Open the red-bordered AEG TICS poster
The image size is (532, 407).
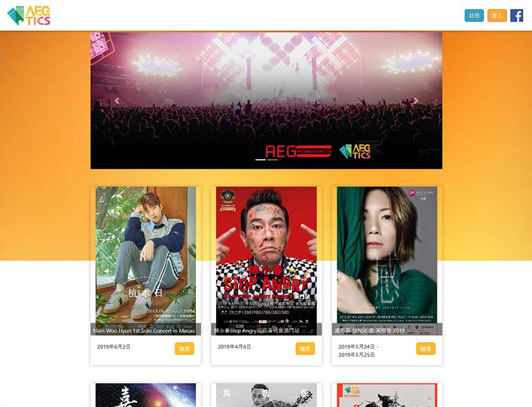(x=387, y=395)
